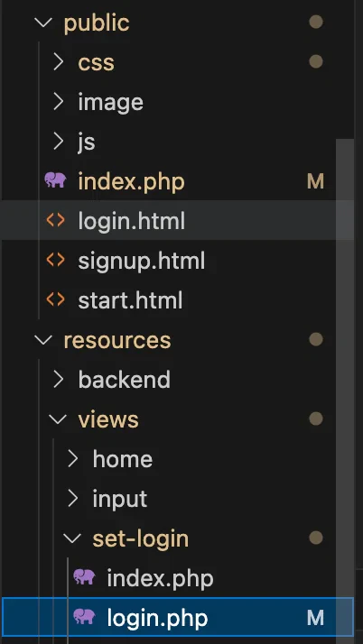This screenshot has width=363, height=644.
Task: Select the "set-login" folder name
Action: pos(141,538)
